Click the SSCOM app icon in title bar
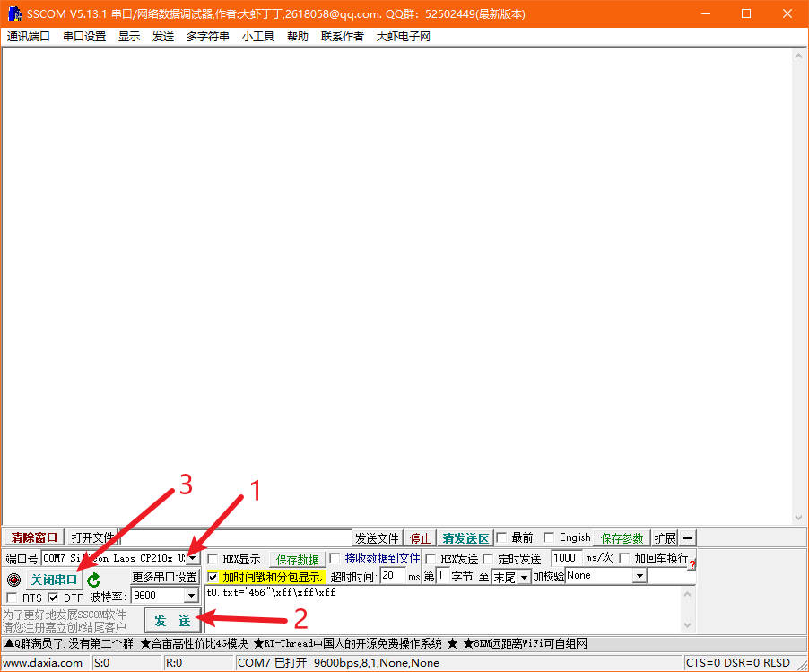 click(x=14, y=13)
